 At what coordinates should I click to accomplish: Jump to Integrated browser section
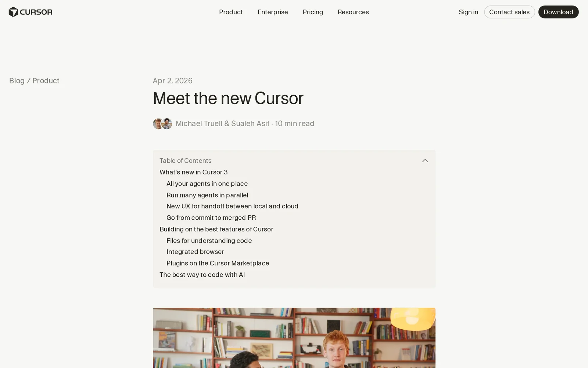point(195,252)
